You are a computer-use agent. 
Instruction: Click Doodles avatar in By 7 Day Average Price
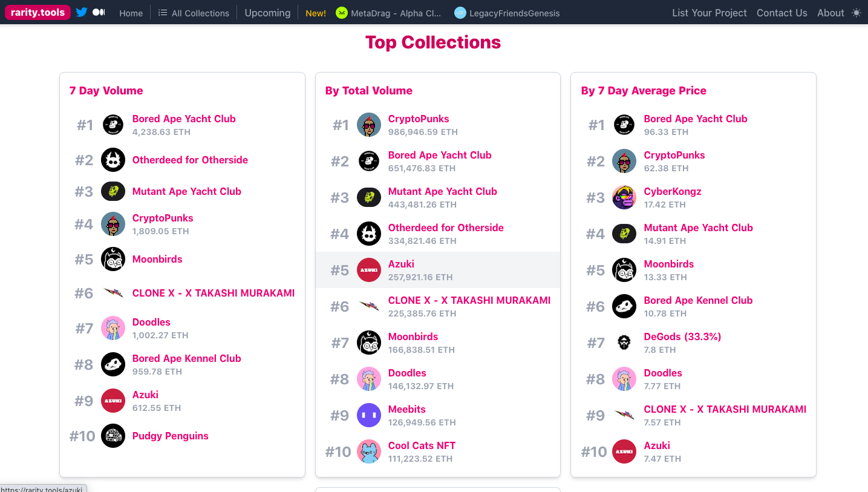pos(624,379)
